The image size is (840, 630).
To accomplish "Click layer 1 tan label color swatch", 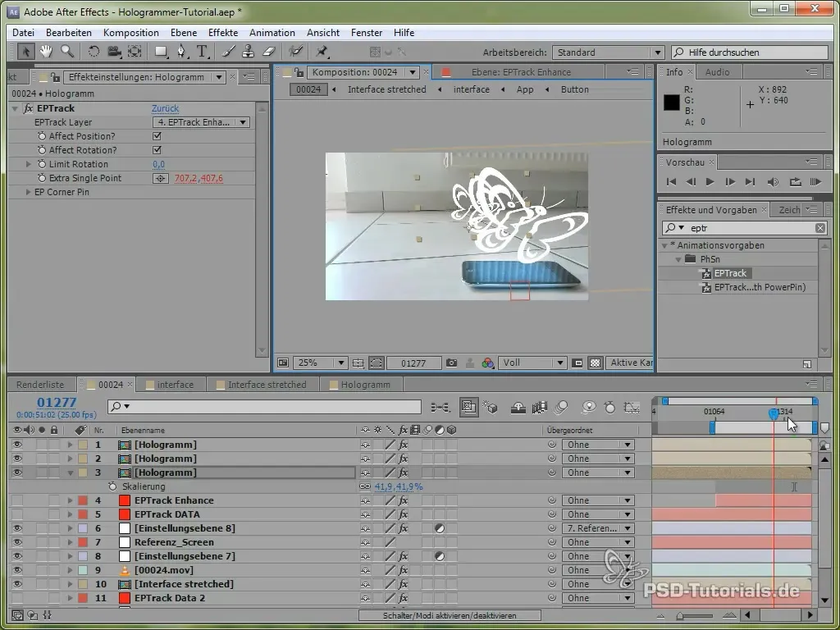I will click(83, 445).
